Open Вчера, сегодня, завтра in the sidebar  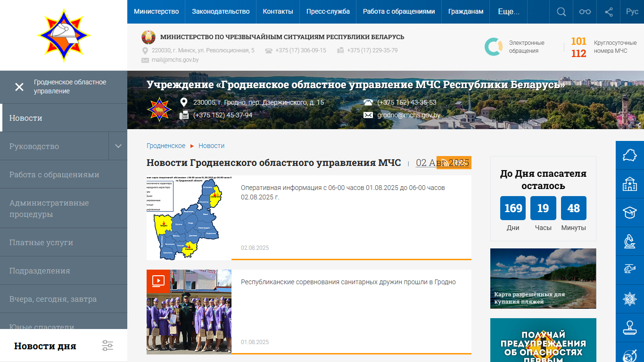pyautogui.click(x=64, y=299)
